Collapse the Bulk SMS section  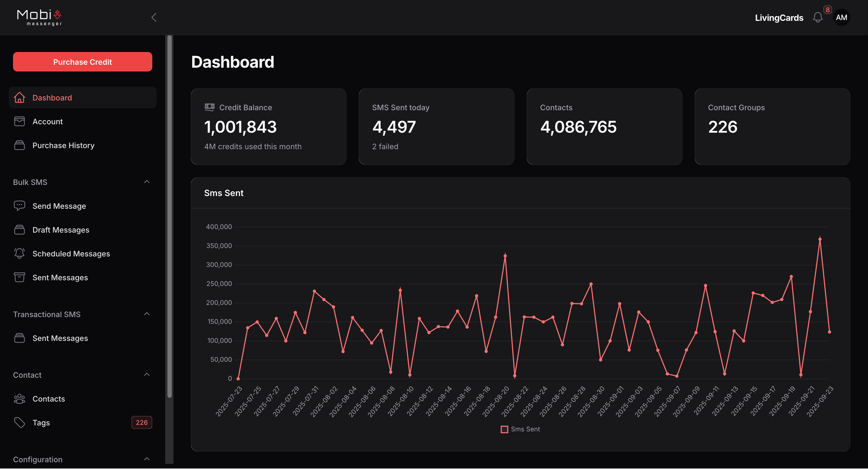[x=147, y=182]
